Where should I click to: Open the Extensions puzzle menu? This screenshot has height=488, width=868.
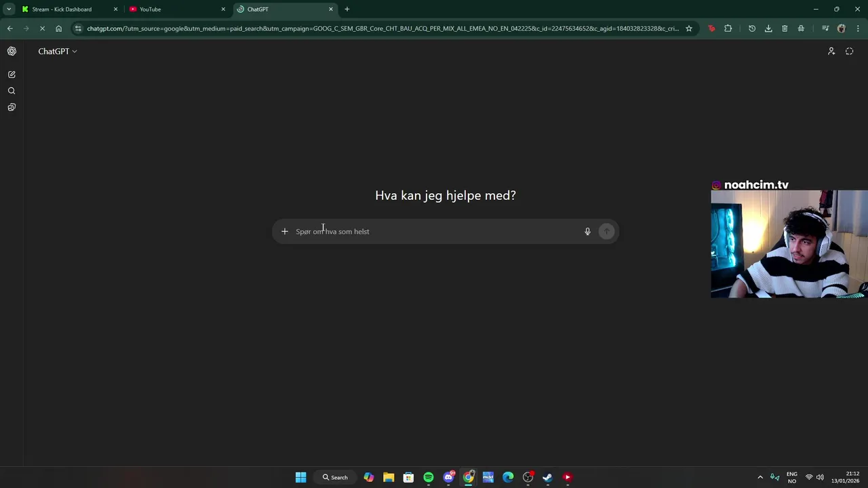point(728,28)
